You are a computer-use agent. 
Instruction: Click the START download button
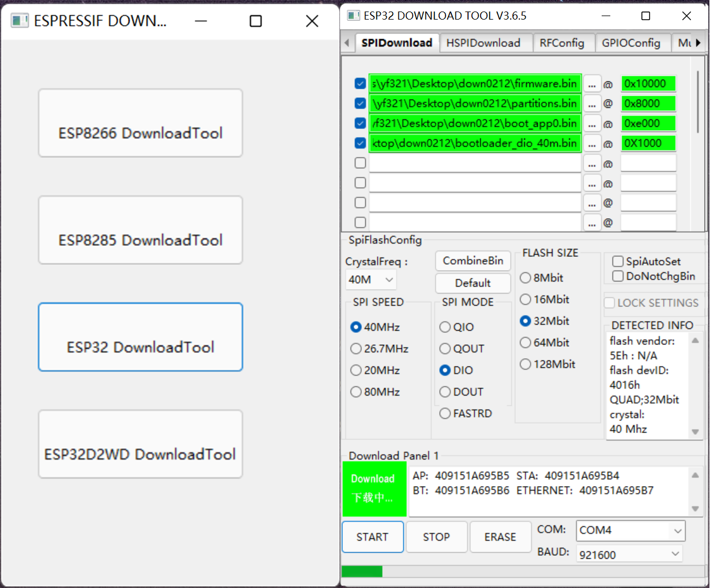372,537
